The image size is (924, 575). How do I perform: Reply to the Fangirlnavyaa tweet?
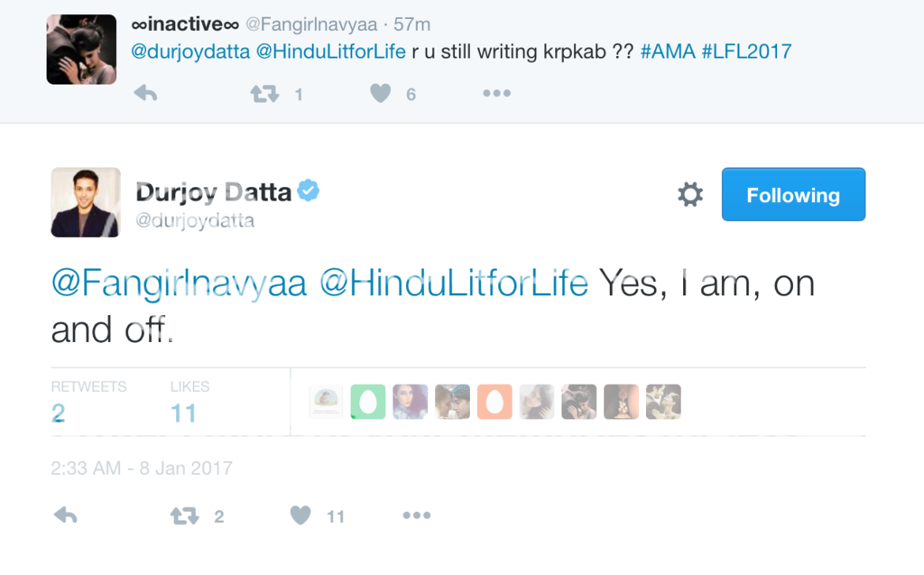145,94
